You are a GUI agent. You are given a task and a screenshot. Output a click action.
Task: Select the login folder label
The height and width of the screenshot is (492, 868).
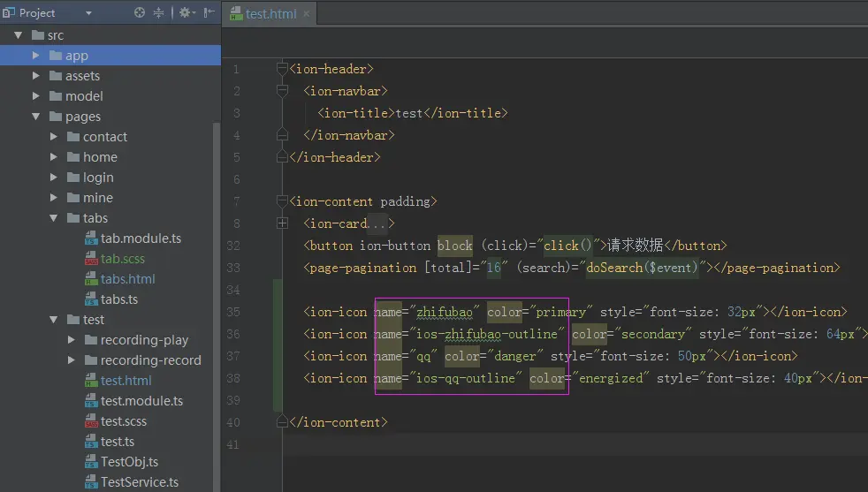(98, 178)
